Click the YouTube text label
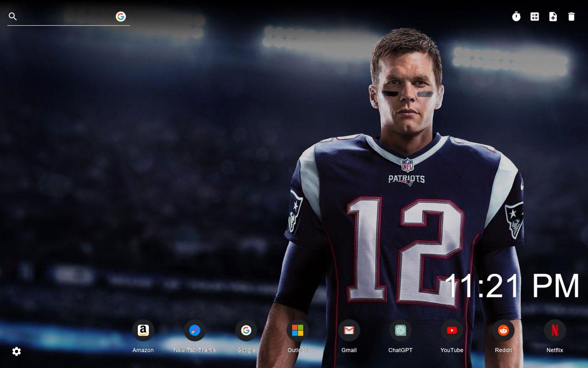This screenshot has height=368, width=588. [x=452, y=350]
